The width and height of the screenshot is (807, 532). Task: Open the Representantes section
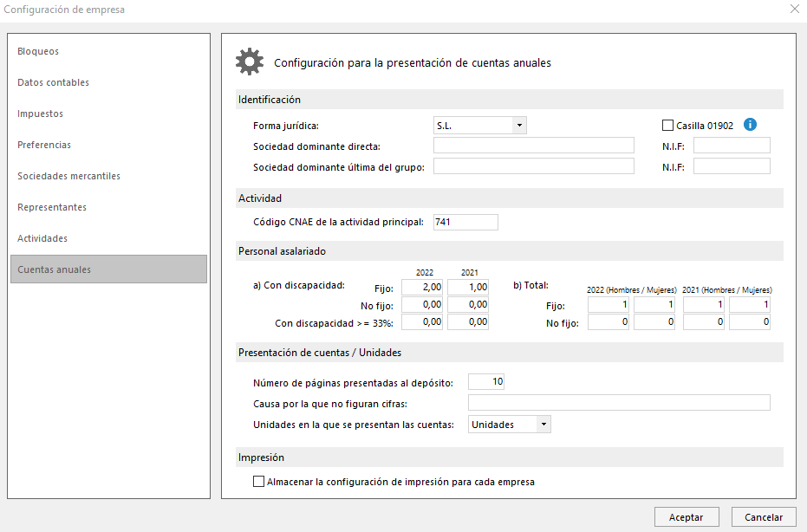52,207
